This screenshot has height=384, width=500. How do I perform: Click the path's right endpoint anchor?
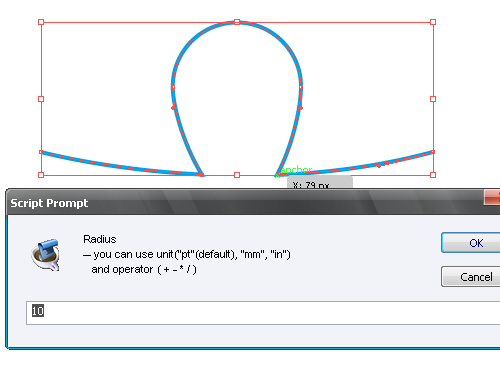click(433, 152)
